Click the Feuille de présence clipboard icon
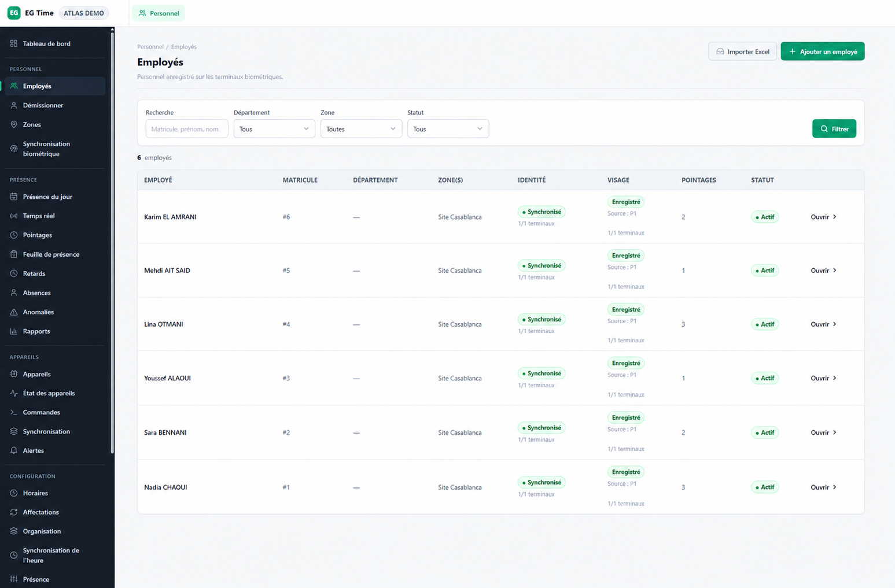 (x=14, y=254)
